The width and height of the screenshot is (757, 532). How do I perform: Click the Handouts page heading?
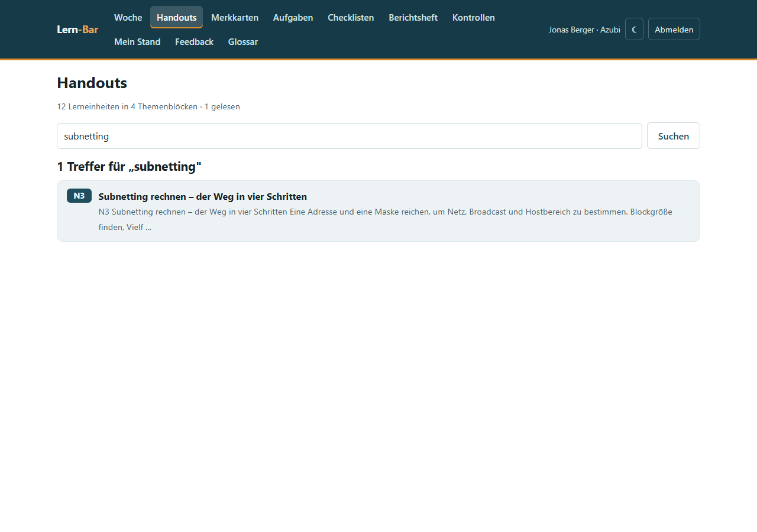[92, 83]
